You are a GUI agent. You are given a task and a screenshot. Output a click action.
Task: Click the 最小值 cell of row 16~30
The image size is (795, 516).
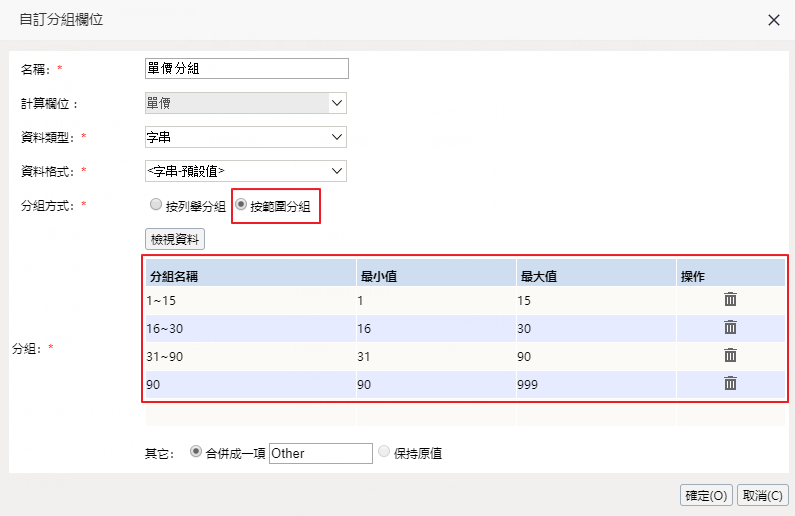(435, 328)
